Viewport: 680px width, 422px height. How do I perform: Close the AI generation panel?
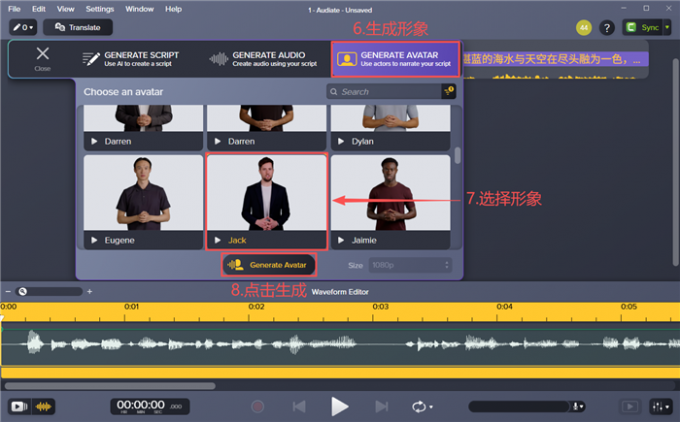(42, 59)
